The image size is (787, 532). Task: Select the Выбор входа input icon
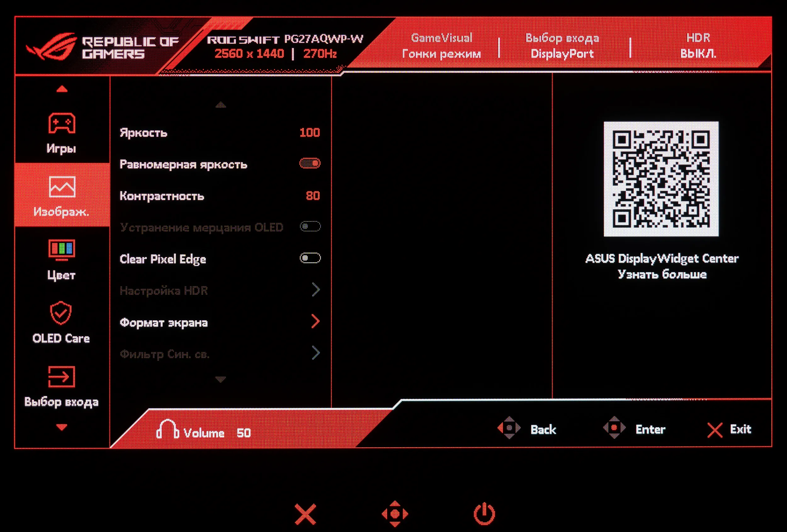[x=62, y=376]
